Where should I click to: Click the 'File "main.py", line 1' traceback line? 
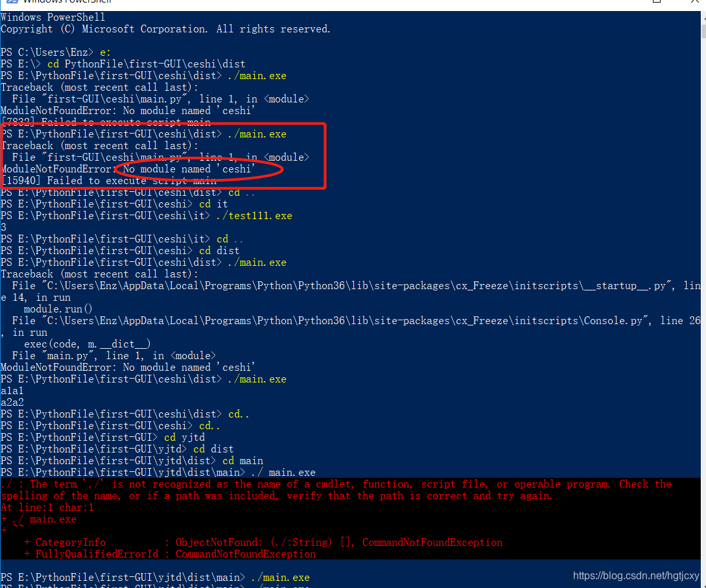click(114, 356)
